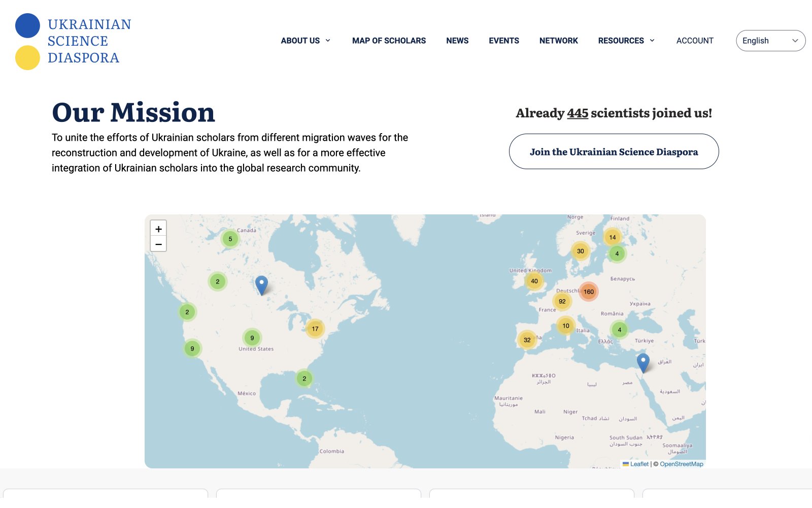This screenshot has width=812, height=508.
Task: Zoom out the map with minus button
Action: point(158,244)
